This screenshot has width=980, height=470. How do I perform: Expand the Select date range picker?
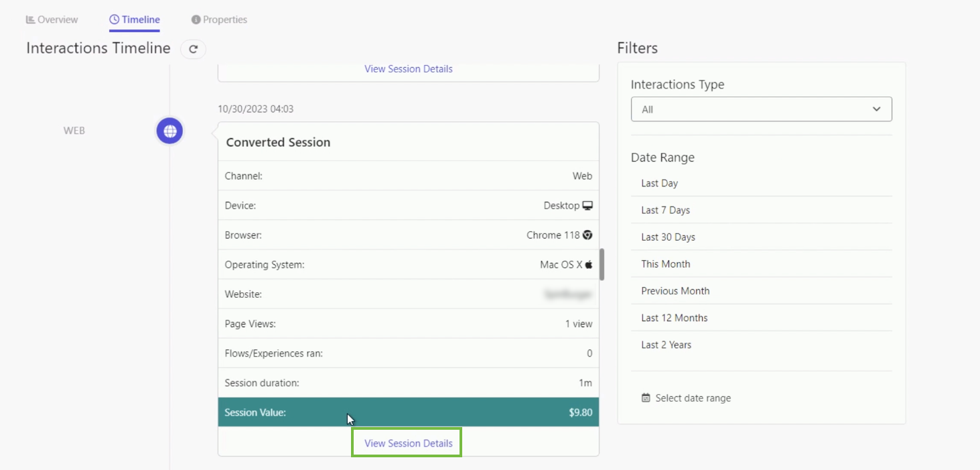tap(686, 398)
